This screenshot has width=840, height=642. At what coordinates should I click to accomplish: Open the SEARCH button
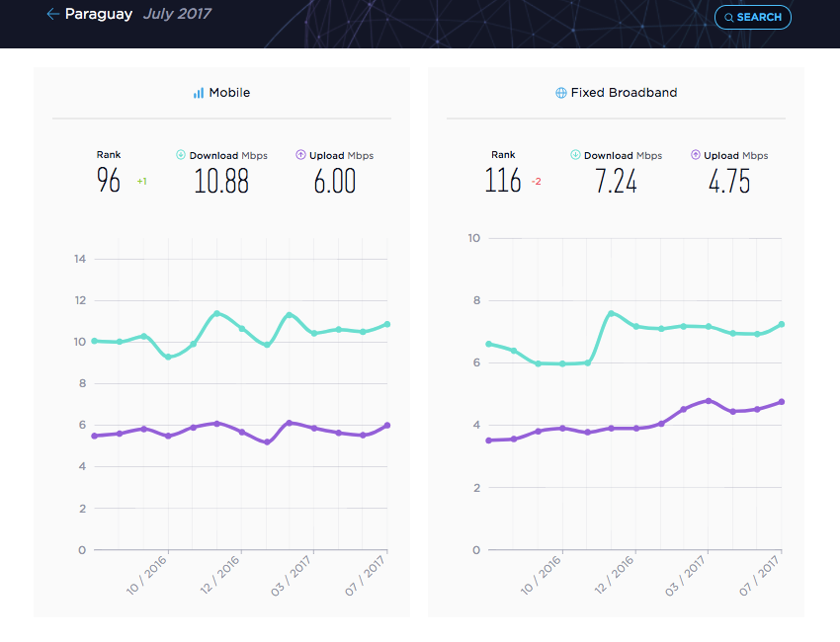point(753,17)
